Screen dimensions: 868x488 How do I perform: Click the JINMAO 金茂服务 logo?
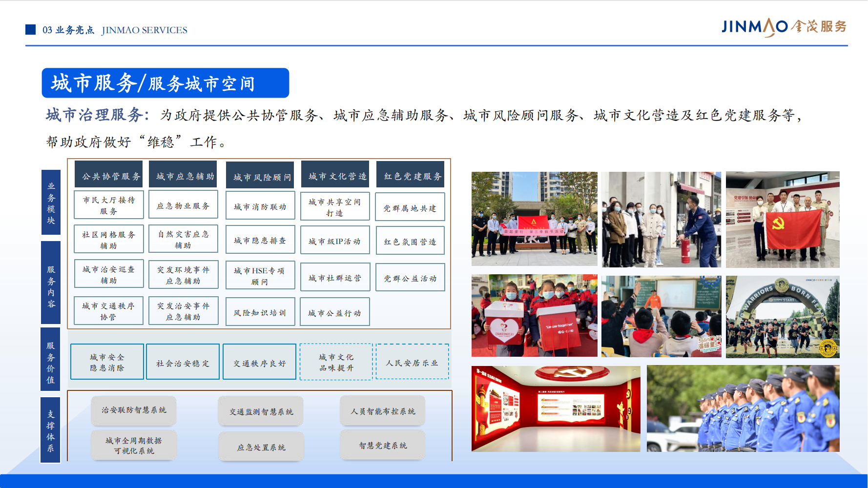coord(784,27)
